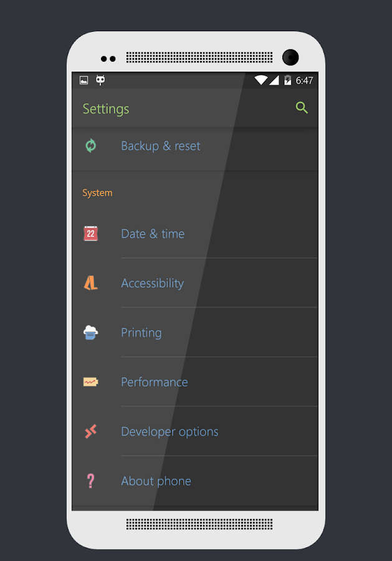The image size is (392, 561).
Task: Tap the red Developer options icon
Action: pos(91,431)
